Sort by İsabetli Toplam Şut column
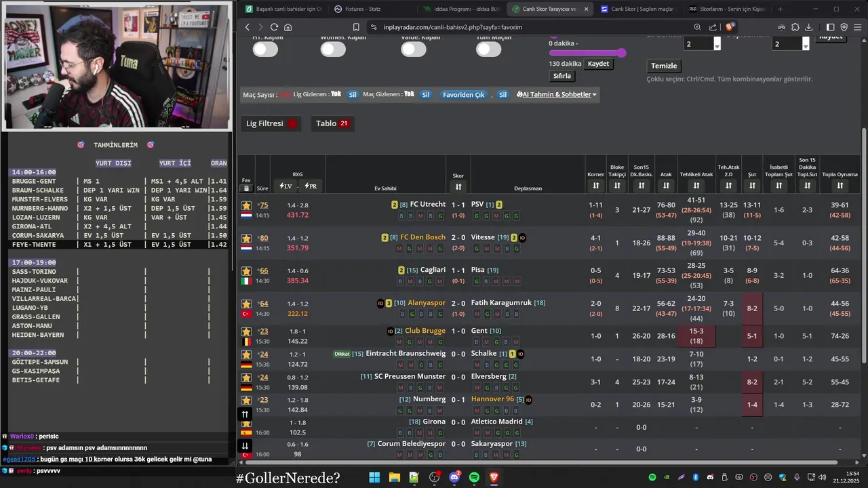The image size is (868, 488). (779, 185)
